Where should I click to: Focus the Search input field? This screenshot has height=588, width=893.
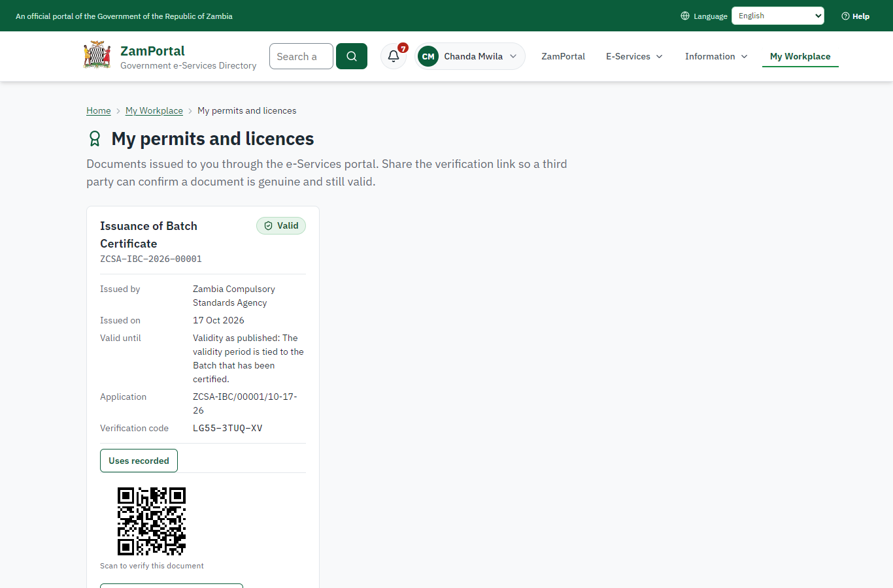tap(301, 56)
